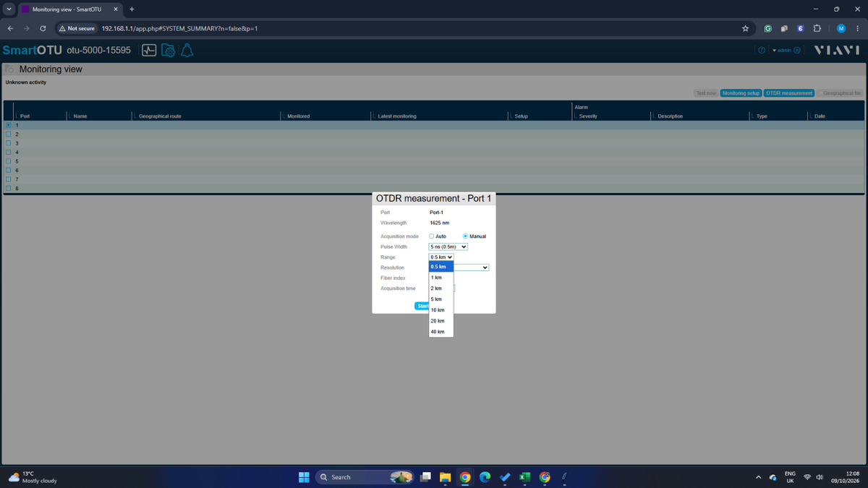Image resolution: width=868 pixels, height=488 pixels.
Task: Click the OTDR measurement button
Action: 789,93
